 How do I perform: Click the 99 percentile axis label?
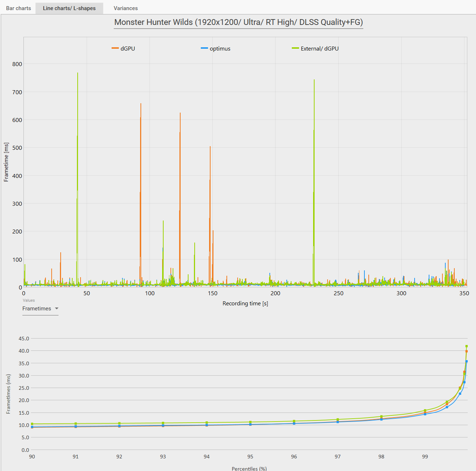425,457
